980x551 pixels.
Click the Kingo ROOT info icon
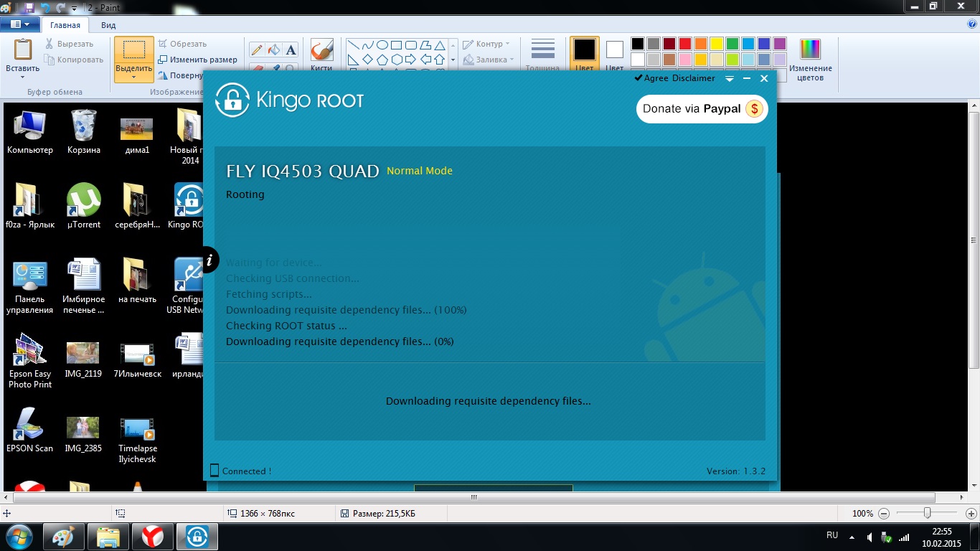209,260
